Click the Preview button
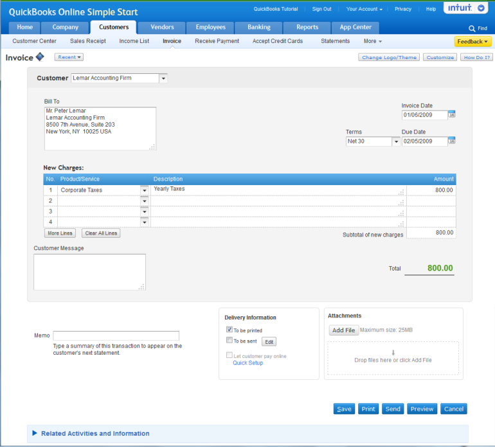 tap(422, 409)
